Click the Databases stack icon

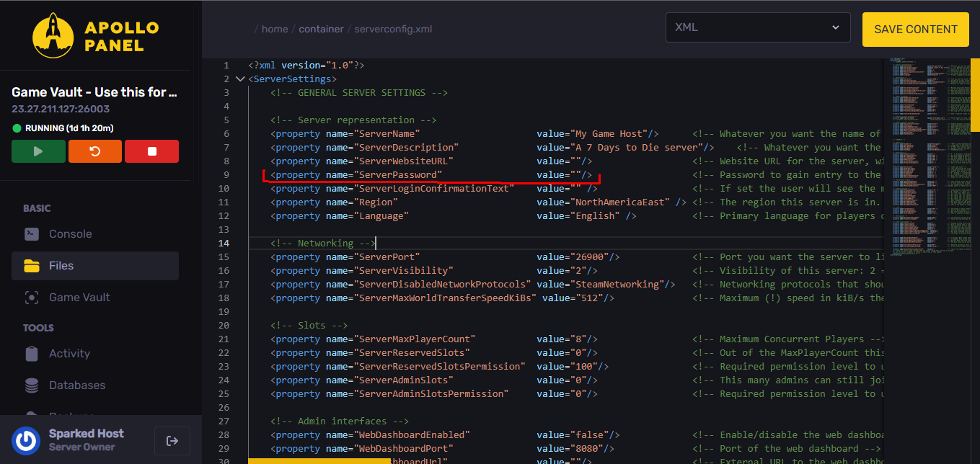32,385
